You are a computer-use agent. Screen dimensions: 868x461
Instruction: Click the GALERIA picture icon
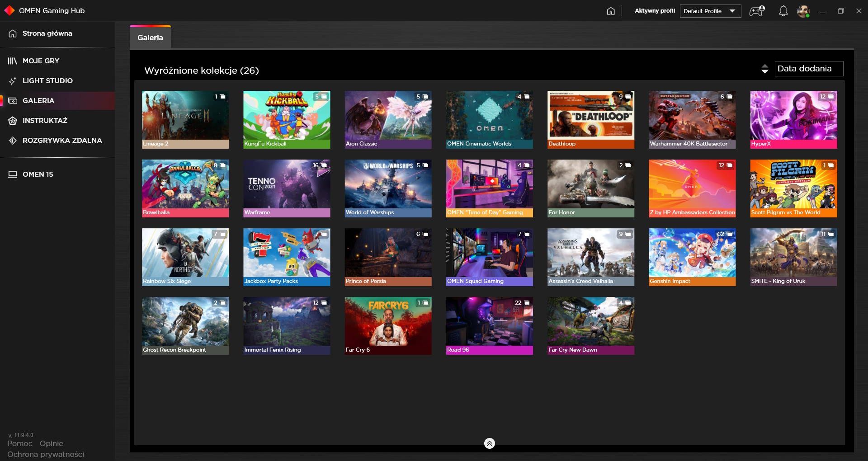[x=13, y=101]
